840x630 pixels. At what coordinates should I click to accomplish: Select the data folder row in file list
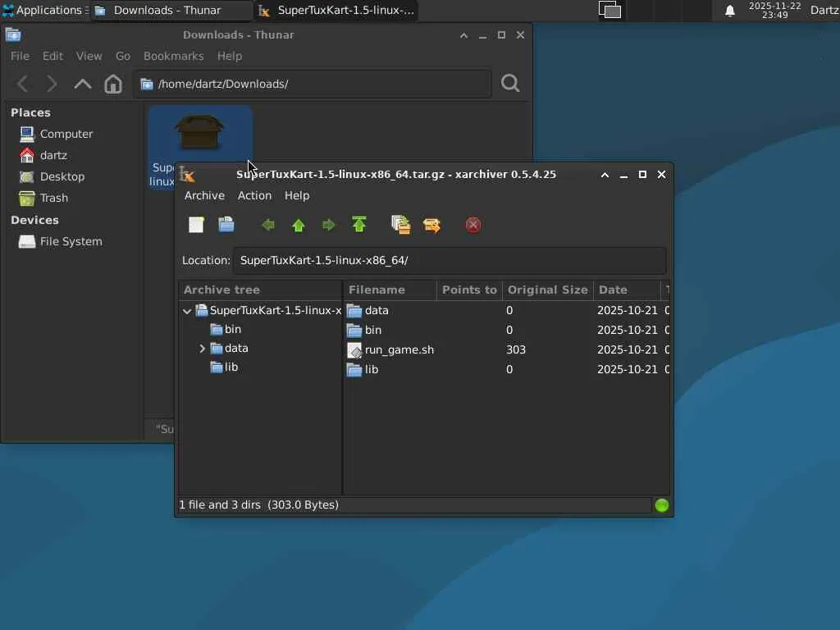(507, 311)
